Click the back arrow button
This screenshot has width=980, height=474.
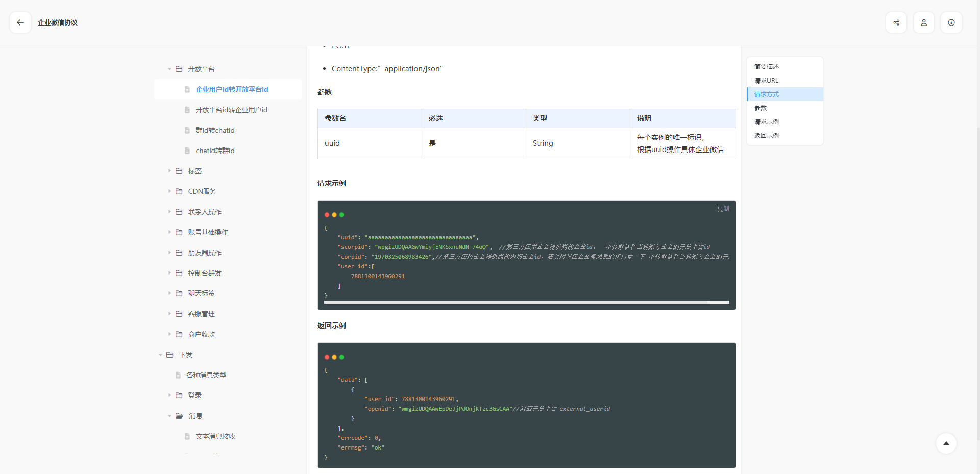(x=20, y=22)
